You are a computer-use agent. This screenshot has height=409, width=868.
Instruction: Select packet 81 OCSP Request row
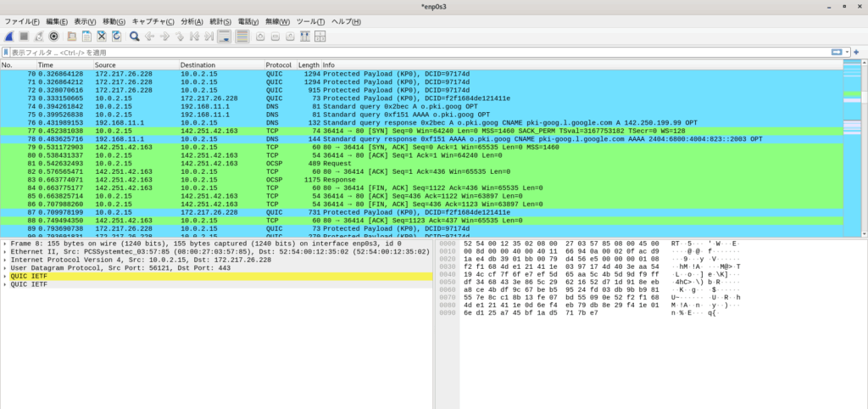(x=421, y=164)
